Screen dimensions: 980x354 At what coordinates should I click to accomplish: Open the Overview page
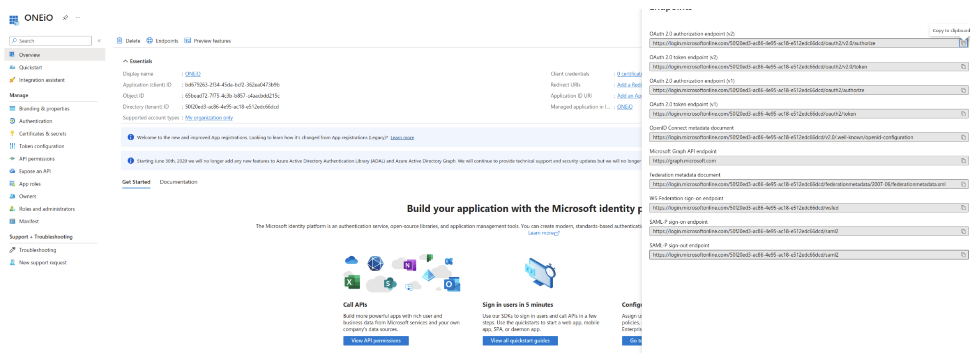[x=55, y=55]
